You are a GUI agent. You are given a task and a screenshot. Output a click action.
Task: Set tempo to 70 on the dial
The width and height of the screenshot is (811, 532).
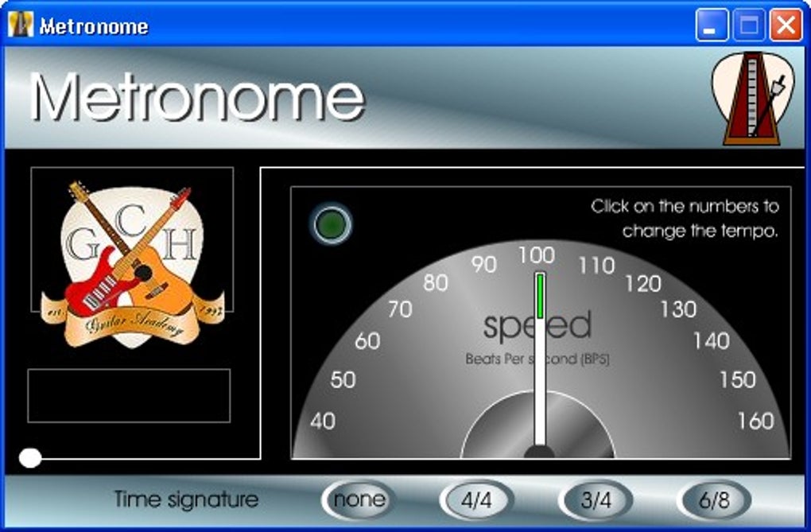point(400,309)
